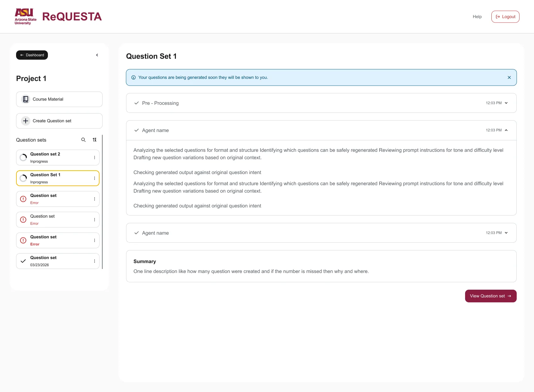Click the Question sets scrollbar
This screenshot has width=534, height=392.
(102, 202)
